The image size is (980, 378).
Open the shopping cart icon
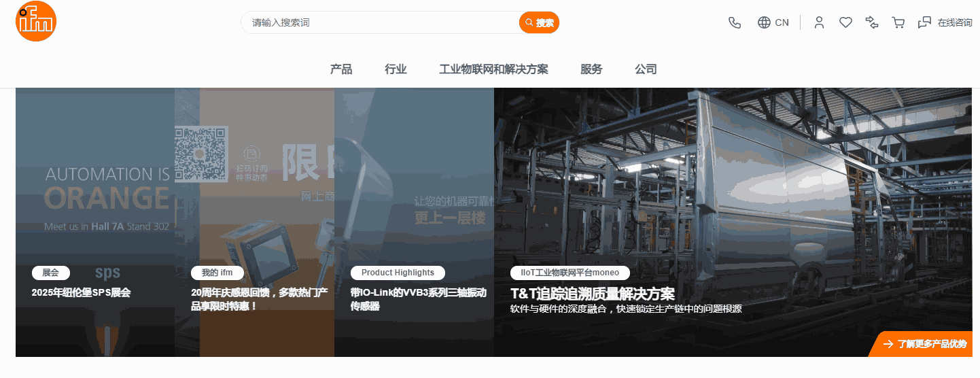[898, 22]
